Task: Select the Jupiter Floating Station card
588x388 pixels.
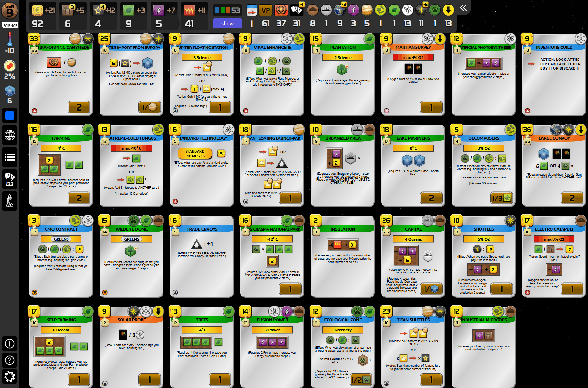Action: [202, 74]
